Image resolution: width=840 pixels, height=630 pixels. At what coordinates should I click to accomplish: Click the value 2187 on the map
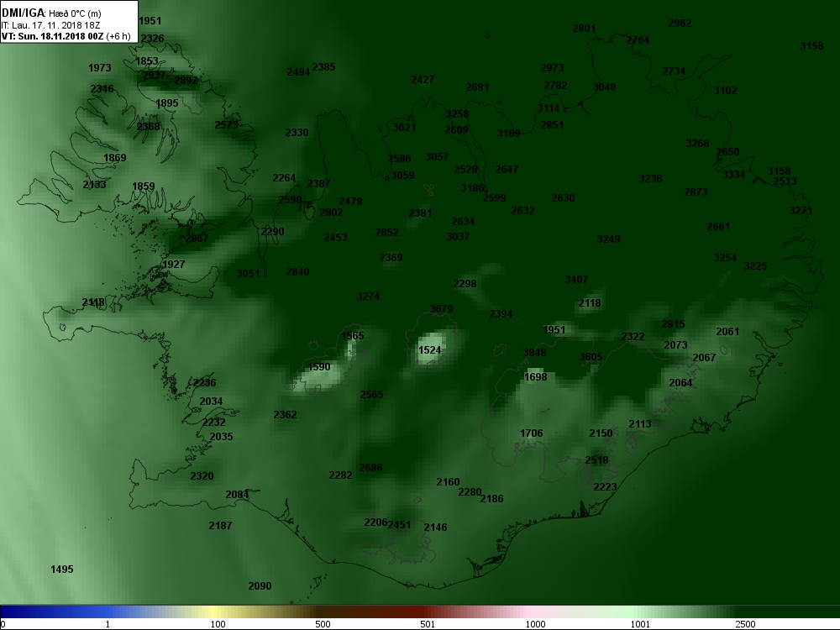[x=220, y=526]
